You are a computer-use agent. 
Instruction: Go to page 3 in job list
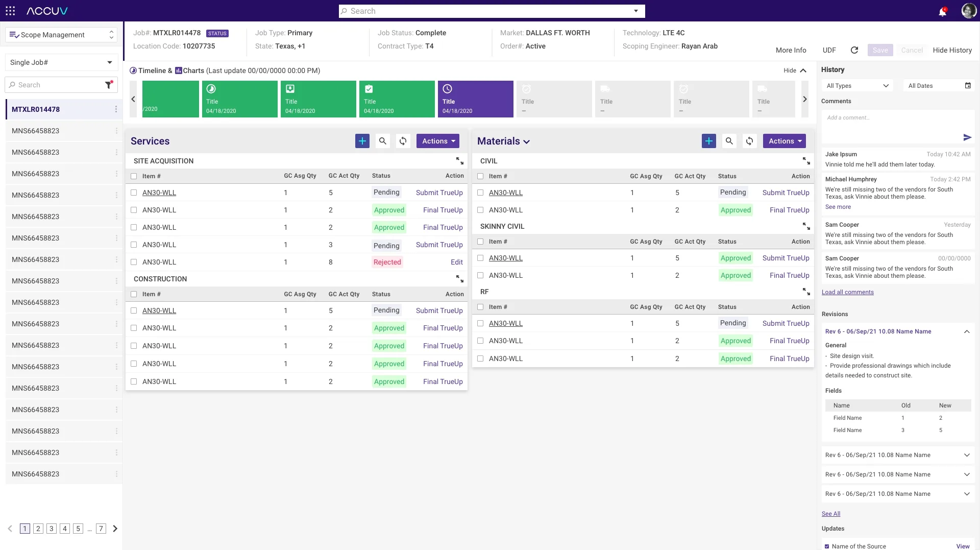point(52,529)
